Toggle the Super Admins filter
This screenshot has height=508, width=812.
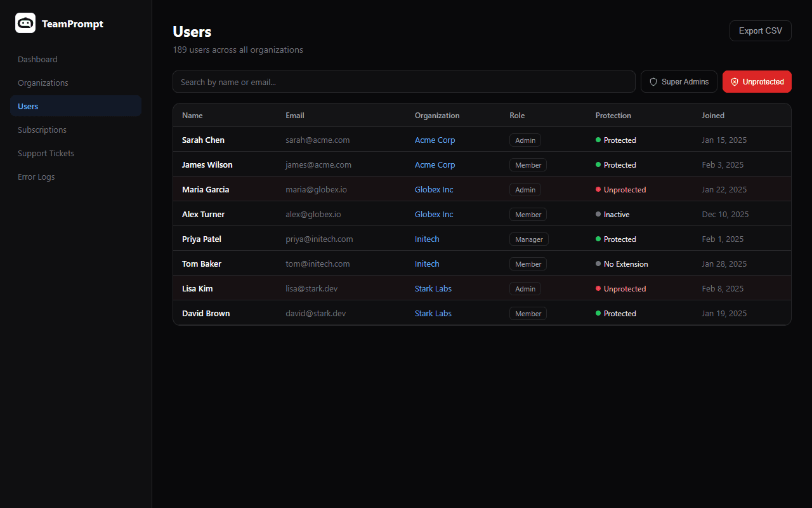pyautogui.click(x=679, y=81)
